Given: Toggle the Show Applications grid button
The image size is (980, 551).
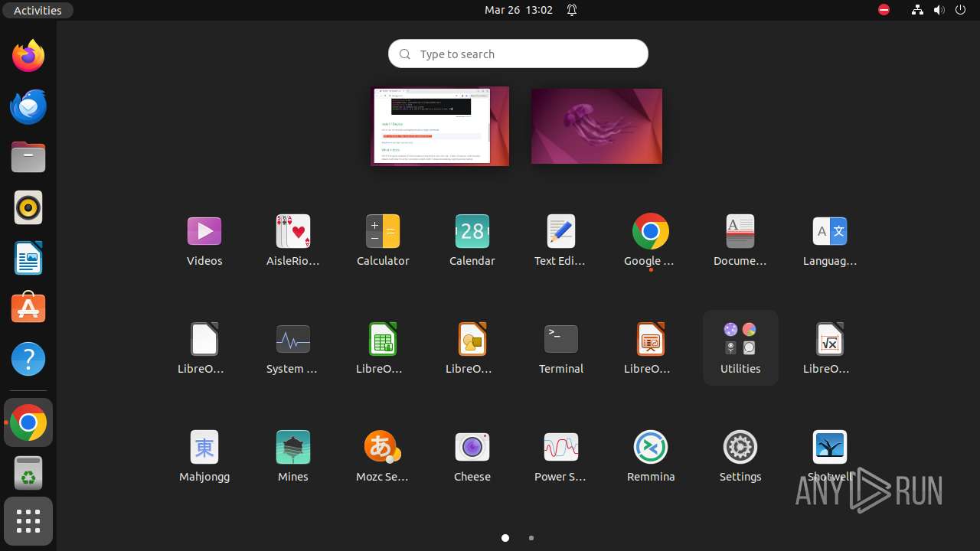Looking at the screenshot, I should (x=28, y=521).
